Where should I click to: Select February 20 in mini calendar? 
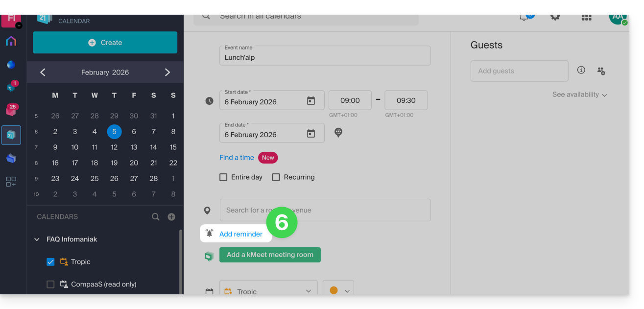coord(134,163)
